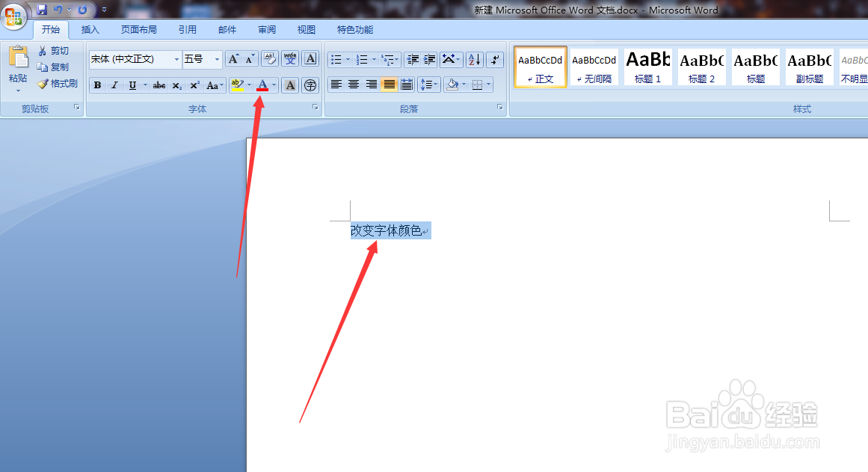Open paragraph dialog launcher in 段落 group
Image resolution: width=868 pixels, height=472 pixels.
(499, 108)
